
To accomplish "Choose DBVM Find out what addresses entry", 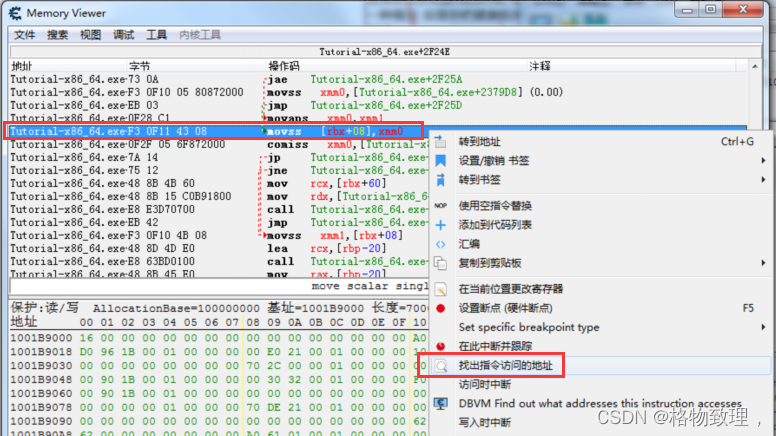I will 600,404.
